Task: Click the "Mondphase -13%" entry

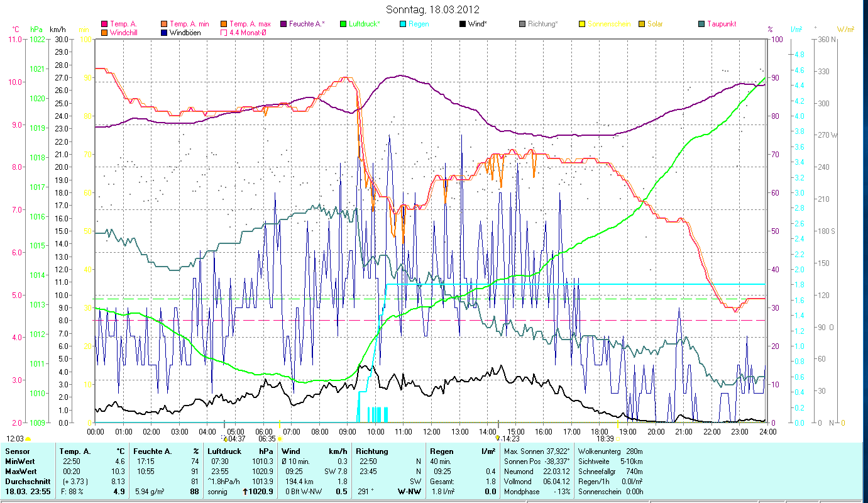Action: click(537, 492)
